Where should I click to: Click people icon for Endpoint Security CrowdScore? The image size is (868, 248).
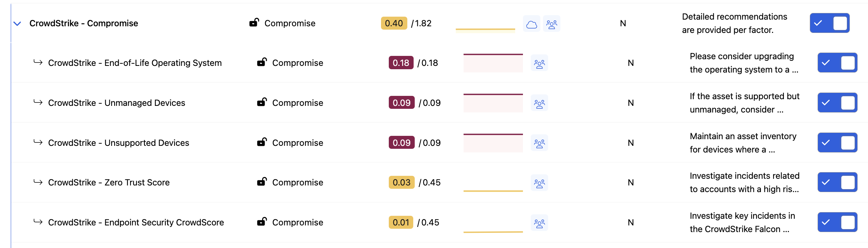tap(539, 223)
